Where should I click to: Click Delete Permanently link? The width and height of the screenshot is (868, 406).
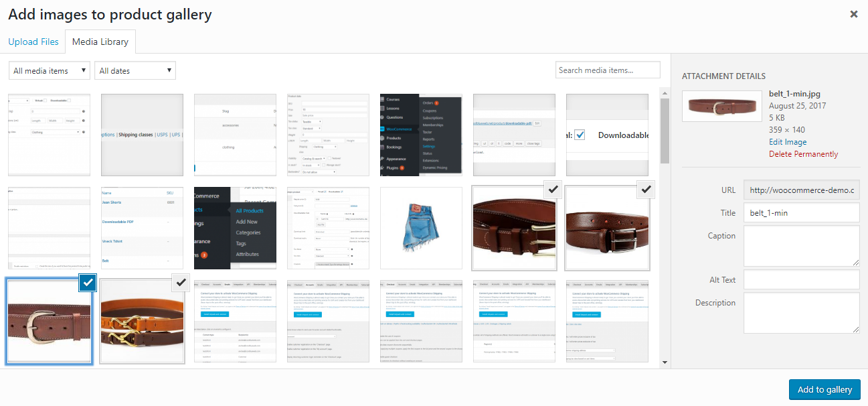point(803,154)
